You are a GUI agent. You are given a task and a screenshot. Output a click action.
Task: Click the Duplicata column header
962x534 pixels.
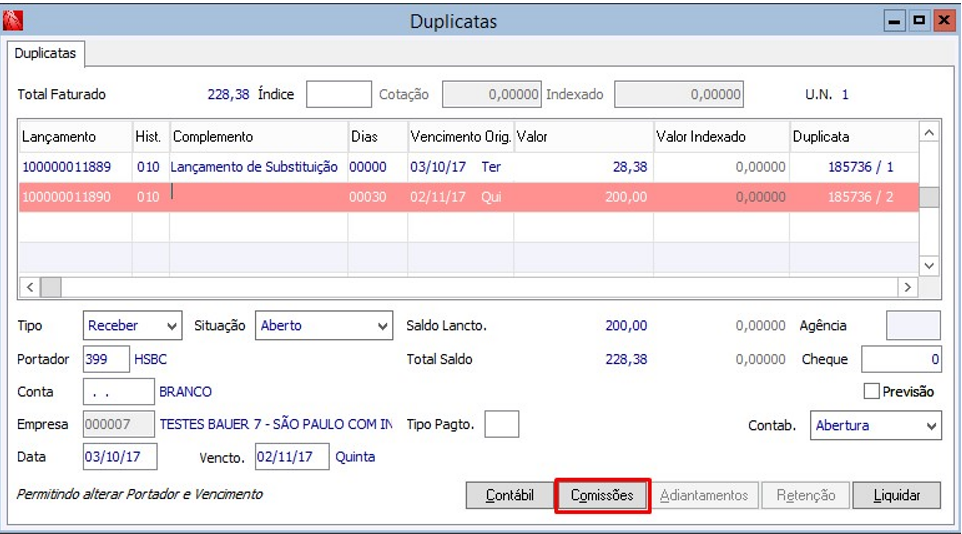click(854, 137)
